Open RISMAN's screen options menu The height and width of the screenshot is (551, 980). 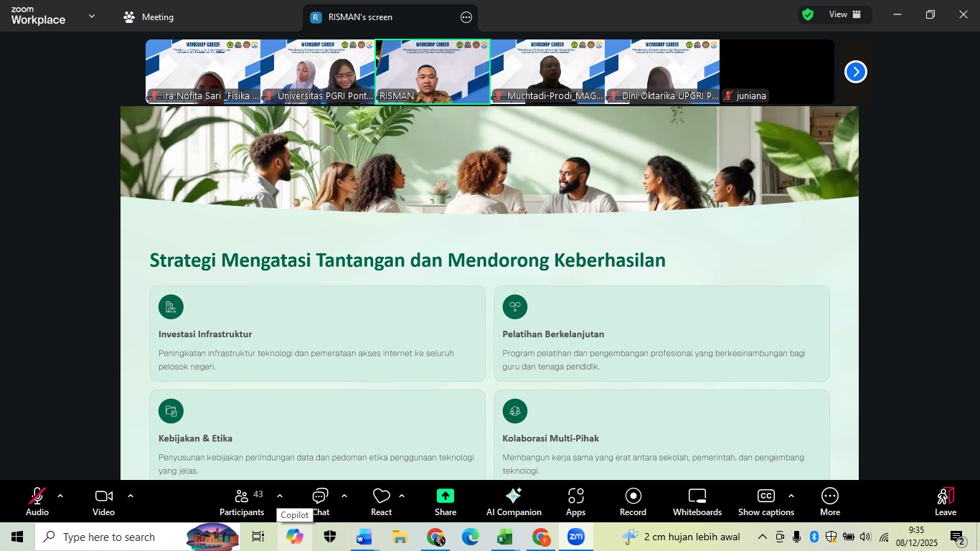pos(466,17)
